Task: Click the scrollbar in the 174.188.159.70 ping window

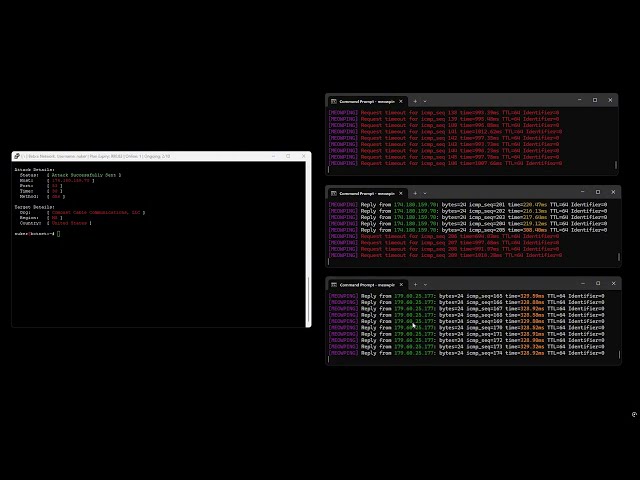Action: pos(619,257)
